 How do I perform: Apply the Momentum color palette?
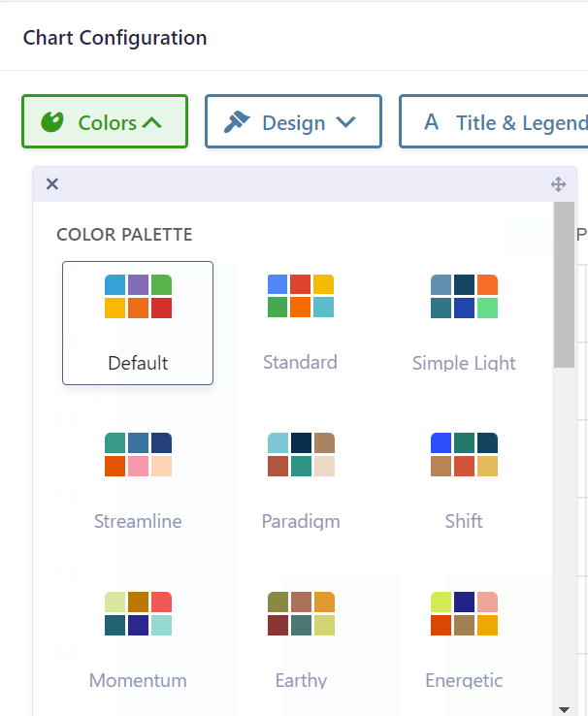[x=138, y=640]
